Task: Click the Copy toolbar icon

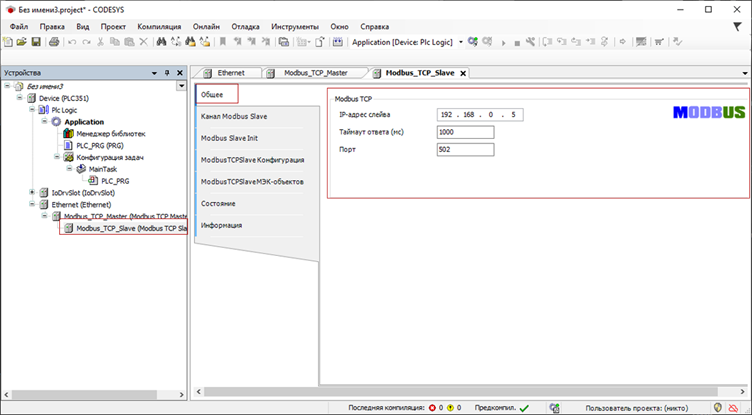Action: pos(115,42)
